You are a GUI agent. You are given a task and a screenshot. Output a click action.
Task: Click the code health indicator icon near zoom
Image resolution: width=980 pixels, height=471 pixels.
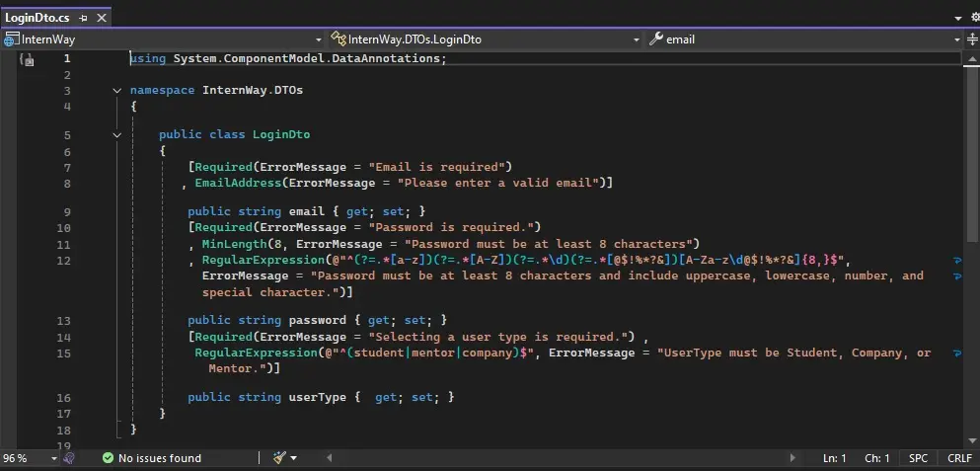tap(69, 458)
